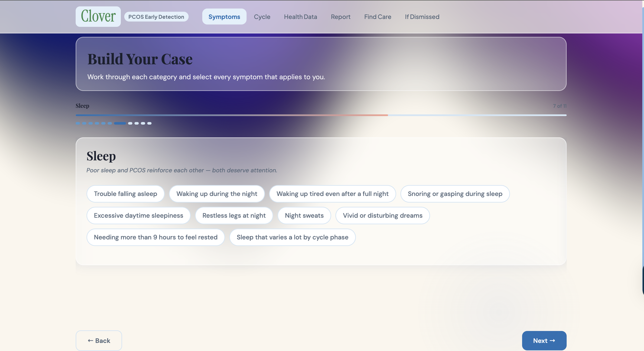Toggle Waking up tired after full night

click(x=332, y=194)
